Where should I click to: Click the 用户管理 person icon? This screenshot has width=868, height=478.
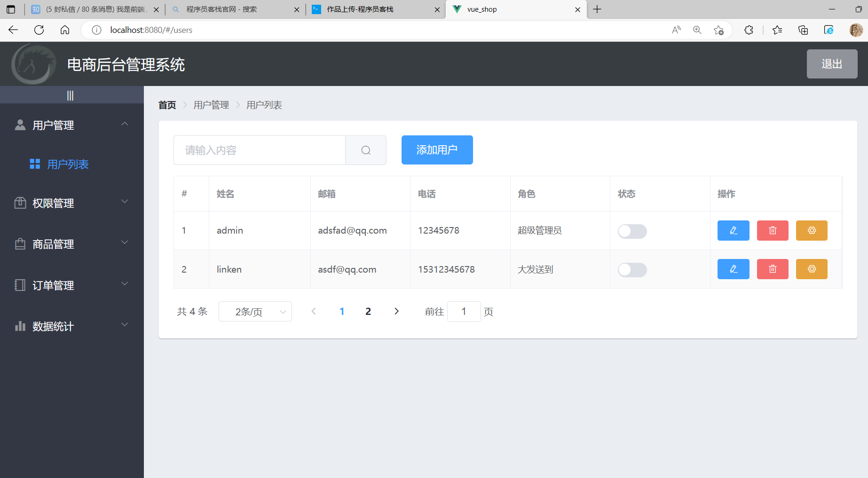pos(20,125)
